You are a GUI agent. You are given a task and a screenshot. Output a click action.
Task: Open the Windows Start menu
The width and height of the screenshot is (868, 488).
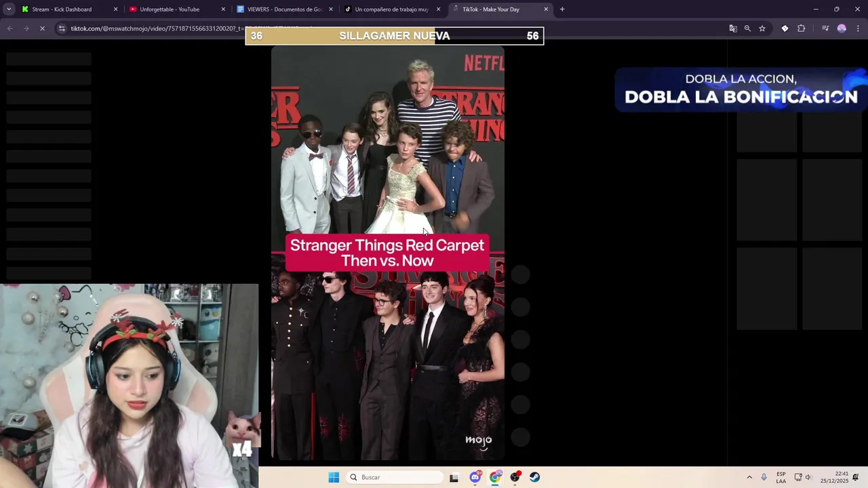click(334, 477)
